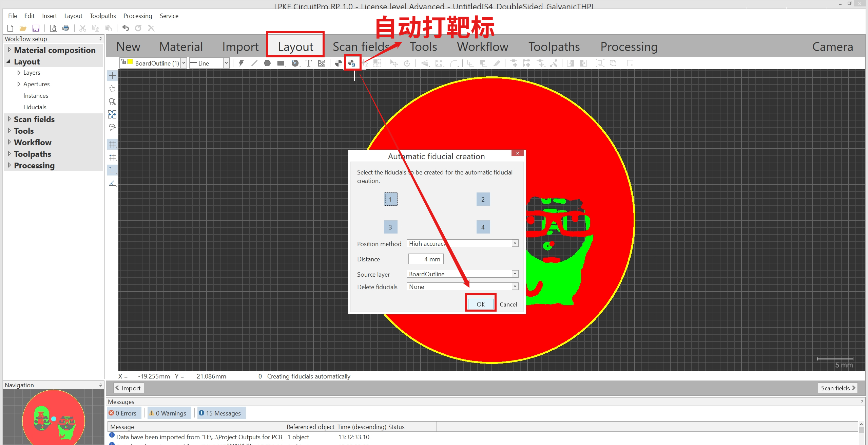The height and width of the screenshot is (445, 868).
Task: Click the pan hand tool icon
Action: pyautogui.click(x=112, y=89)
